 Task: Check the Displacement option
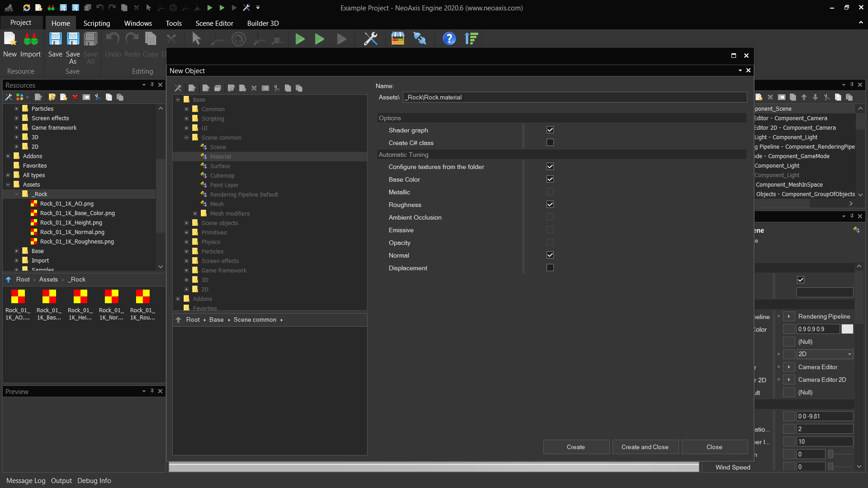point(550,268)
